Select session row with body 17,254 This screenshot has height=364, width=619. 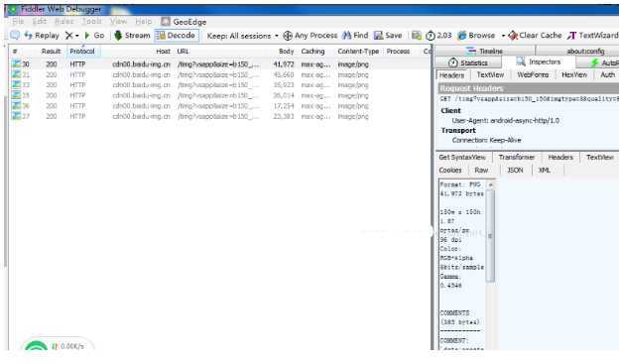click(x=219, y=106)
